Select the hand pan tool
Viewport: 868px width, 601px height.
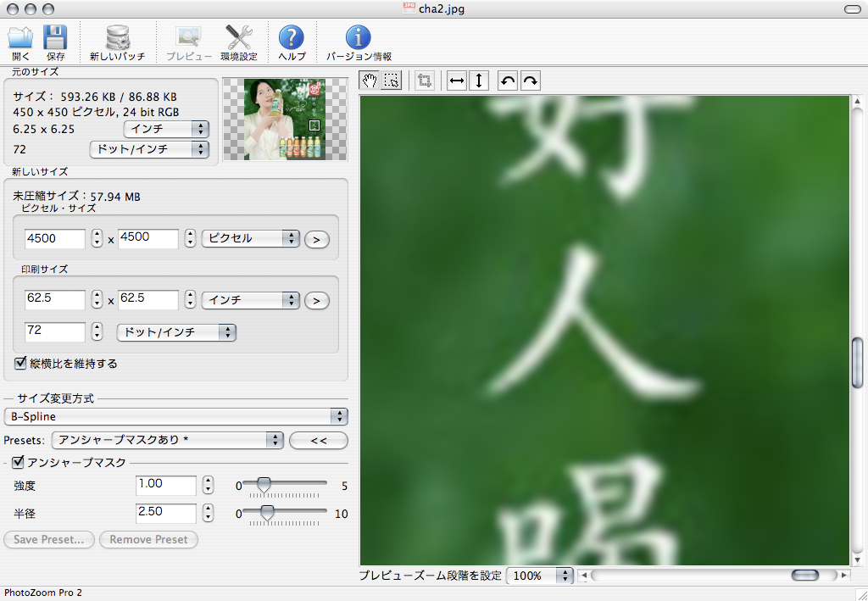pos(370,81)
